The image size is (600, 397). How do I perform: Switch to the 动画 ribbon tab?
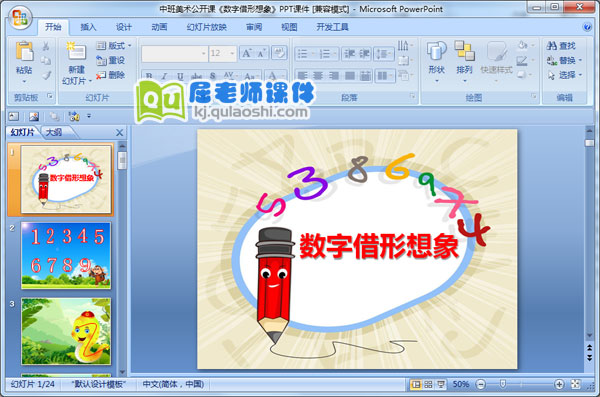click(x=159, y=27)
